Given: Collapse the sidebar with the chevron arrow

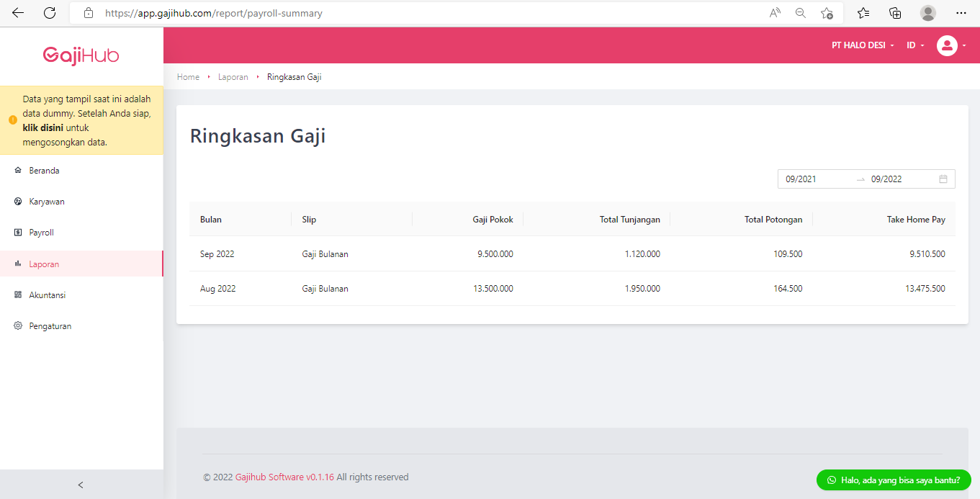Looking at the screenshot, I should pos(80,485).
